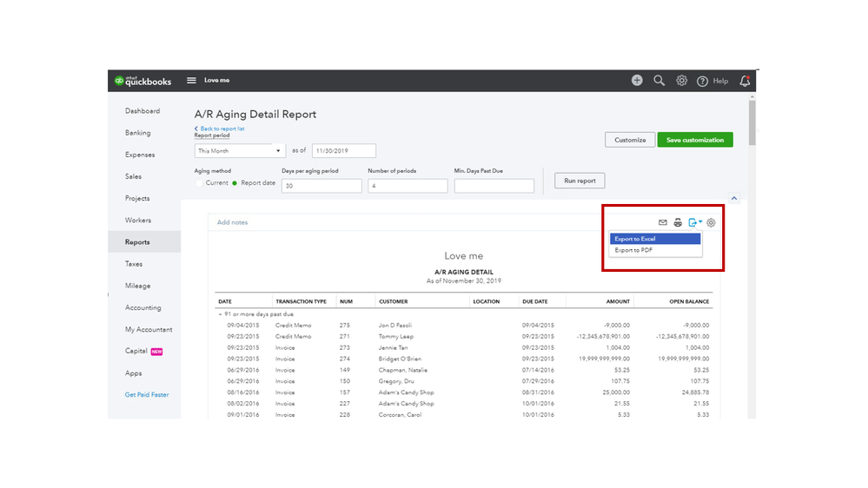The height and width of the screenshot is (488, 868).
Task: Print the report using printer icon
Action: (678, 223)
